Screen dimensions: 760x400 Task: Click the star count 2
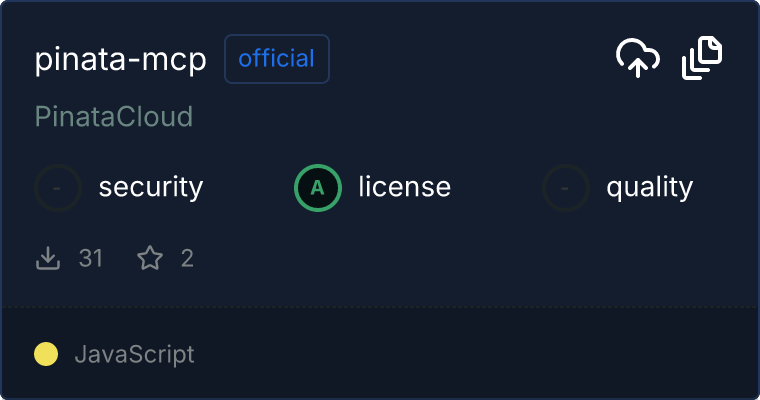(187, 259)
